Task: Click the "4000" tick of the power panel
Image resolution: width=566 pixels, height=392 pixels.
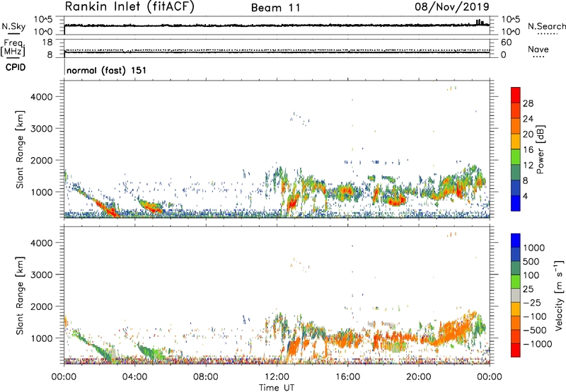Action: (x=42, y=97)
